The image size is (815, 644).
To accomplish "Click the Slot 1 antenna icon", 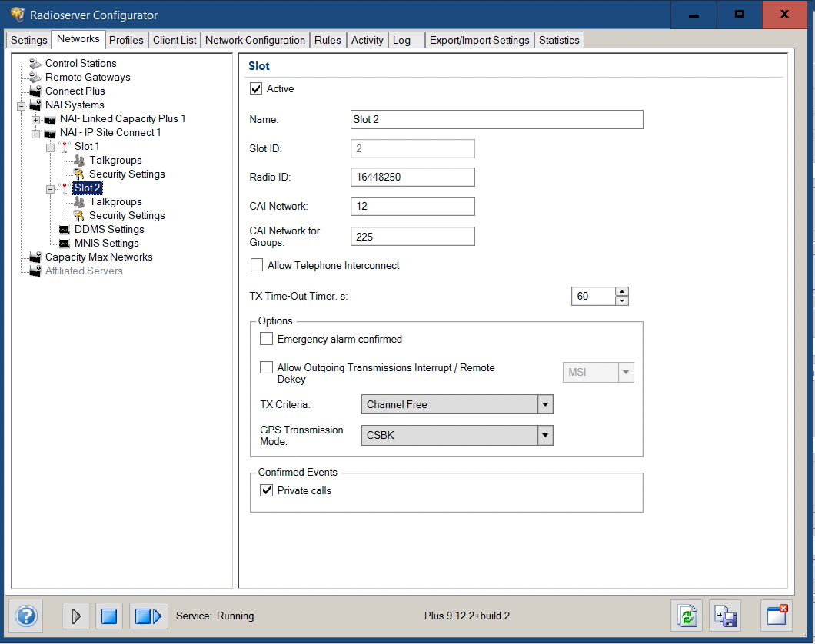I will point(65,147).
